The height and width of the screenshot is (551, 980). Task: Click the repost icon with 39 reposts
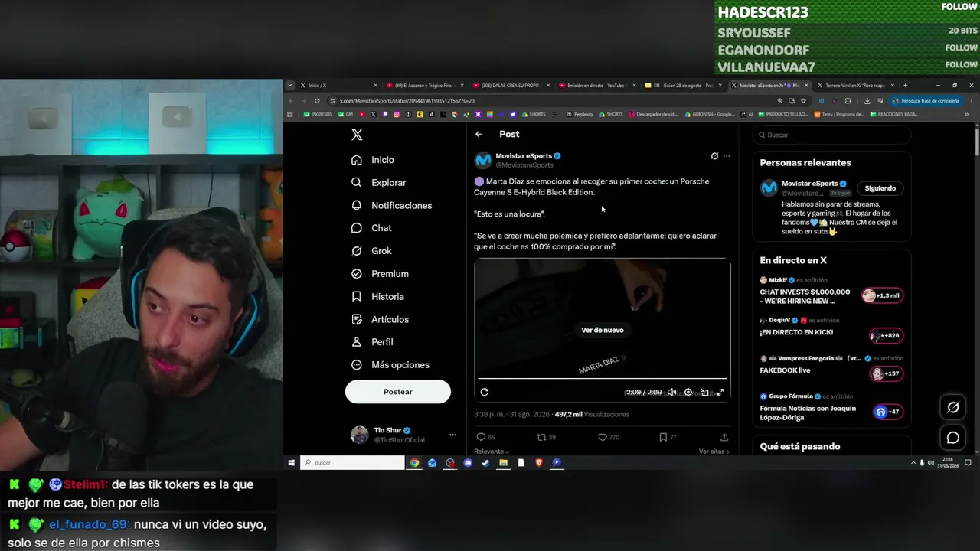click(x=541, y=438)
